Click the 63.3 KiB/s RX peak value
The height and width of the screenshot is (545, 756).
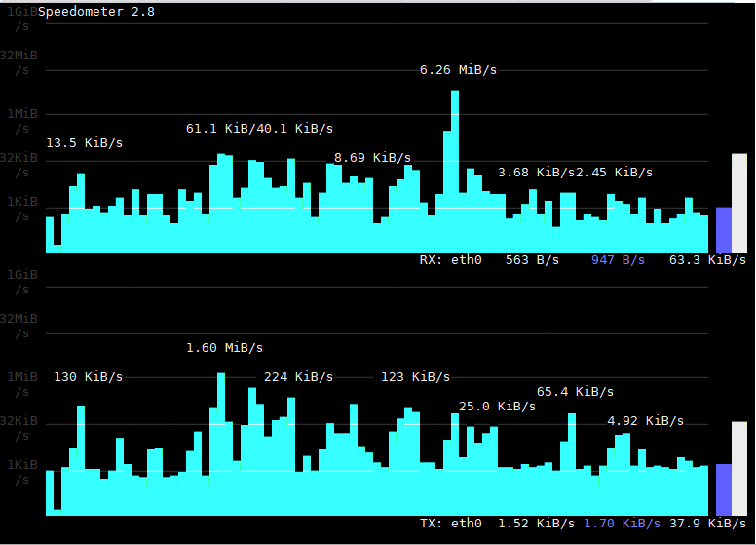coord(707,260)
